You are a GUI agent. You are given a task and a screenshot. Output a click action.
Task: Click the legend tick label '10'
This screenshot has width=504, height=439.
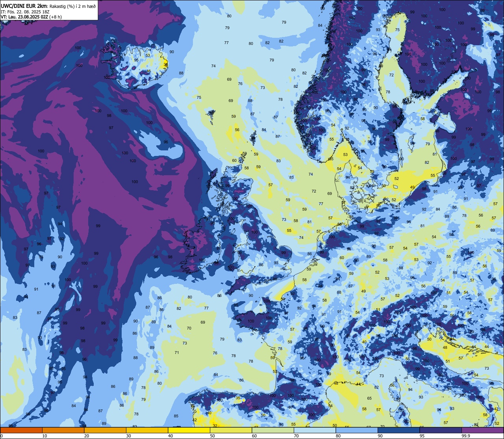[44, 436]
